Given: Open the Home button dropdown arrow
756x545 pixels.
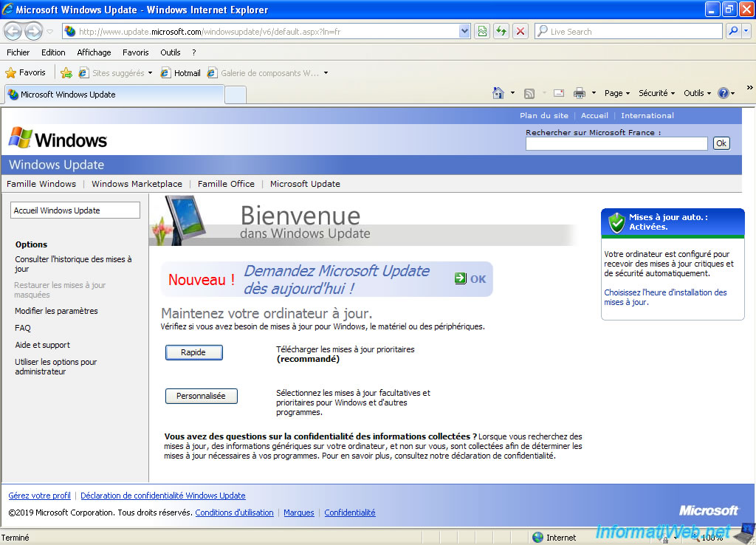Looking at the screenshot, I should (512, 93).
